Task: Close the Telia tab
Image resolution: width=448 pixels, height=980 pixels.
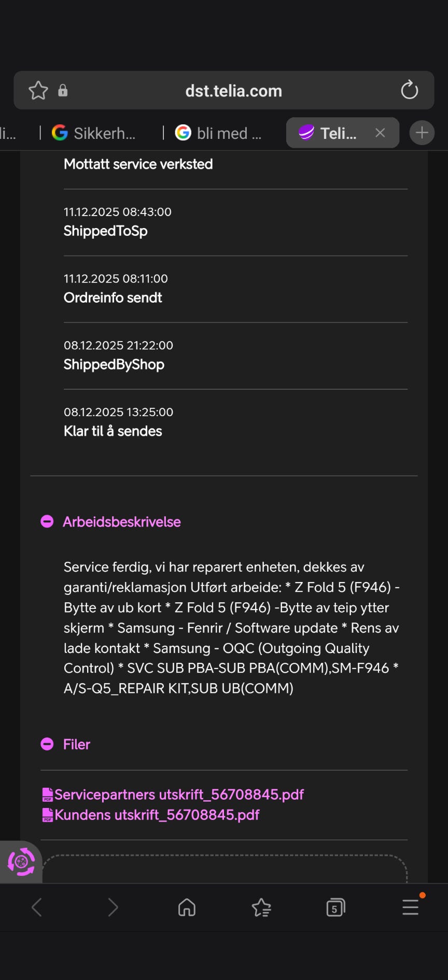Action: pyautogui.click(x=380, y=133)
